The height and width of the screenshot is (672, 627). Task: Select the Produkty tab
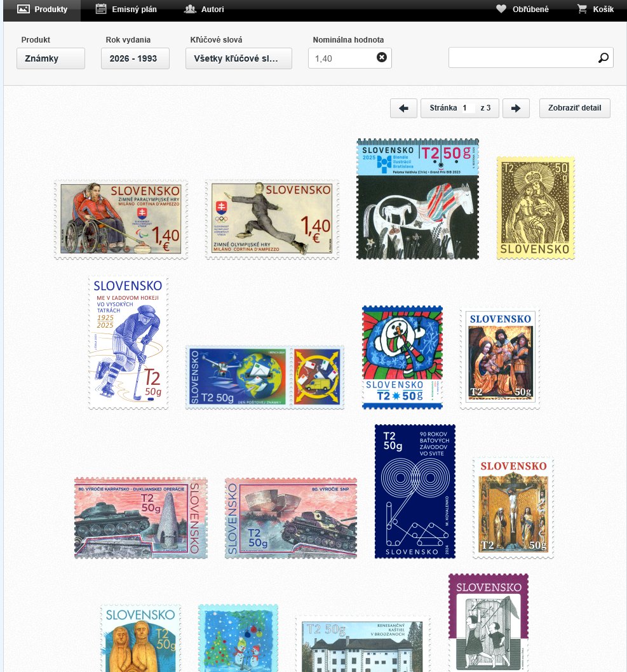[42, 9]
